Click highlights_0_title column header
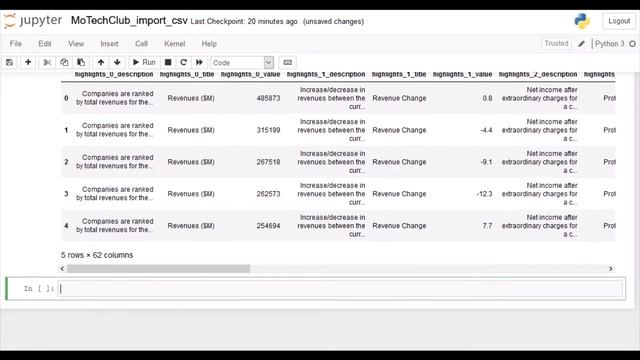Viewport: 640px width, 360px height. (x=187, y=75)
